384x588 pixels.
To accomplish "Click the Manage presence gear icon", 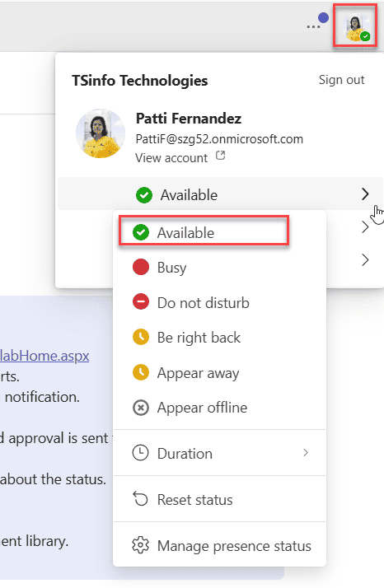I will tap(140, 545).
